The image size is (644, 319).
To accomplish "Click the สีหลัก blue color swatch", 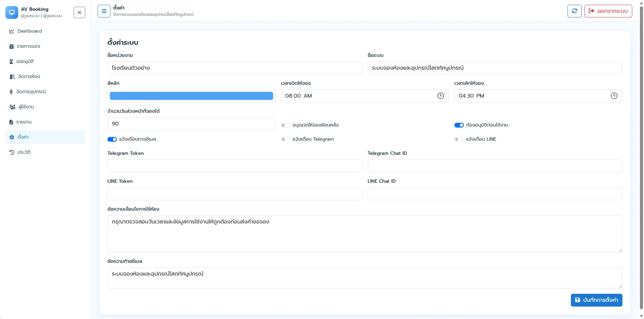I will pos(191,96).
